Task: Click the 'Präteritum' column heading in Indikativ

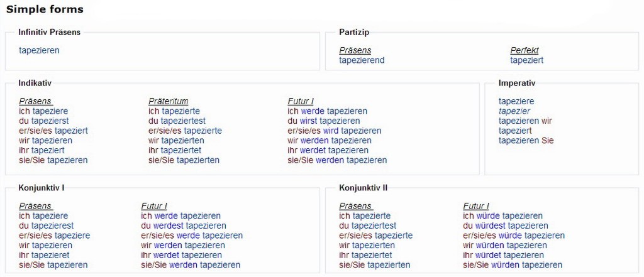Action: pyautogui.click(x=168, y=101)
